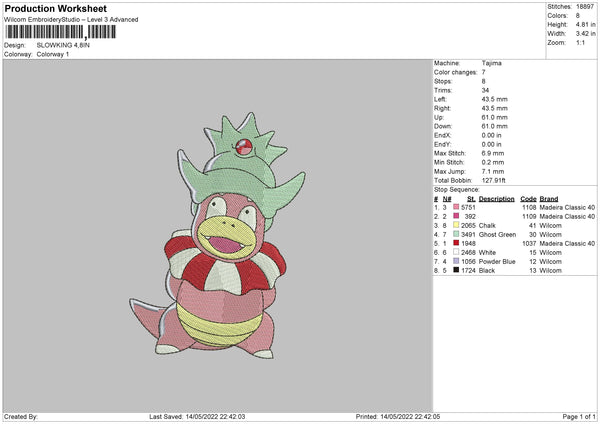600x424 pixels.
Task: Select the magenta swatch with code 1109
Action: [456, 217]
